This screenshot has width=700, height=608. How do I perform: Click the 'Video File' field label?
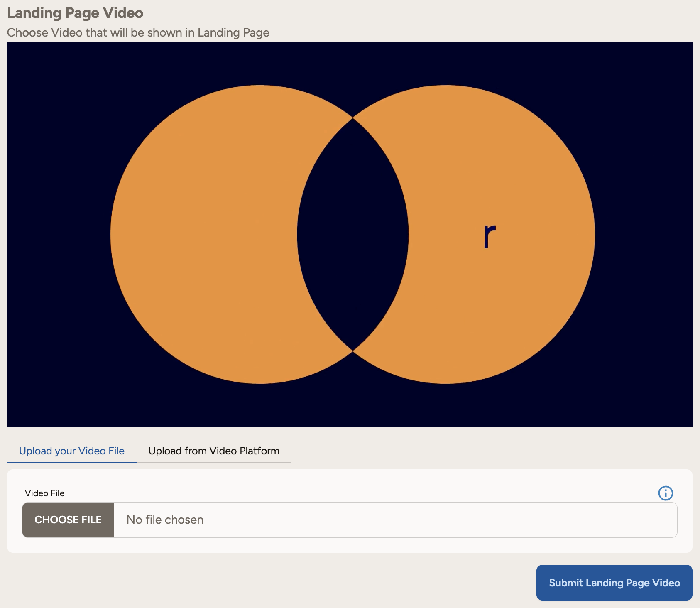click(x=44, y=493)
